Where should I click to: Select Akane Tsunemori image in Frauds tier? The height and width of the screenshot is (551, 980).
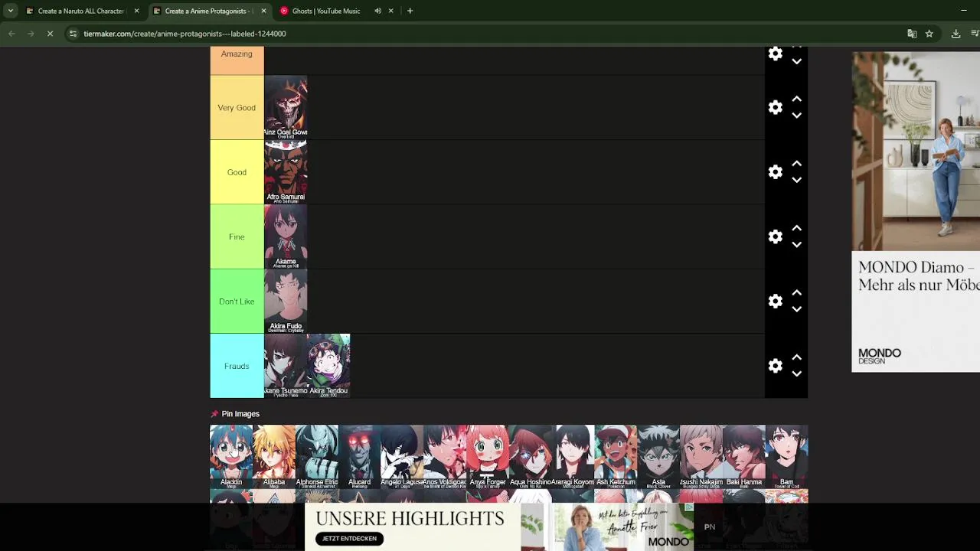point(286,366)
